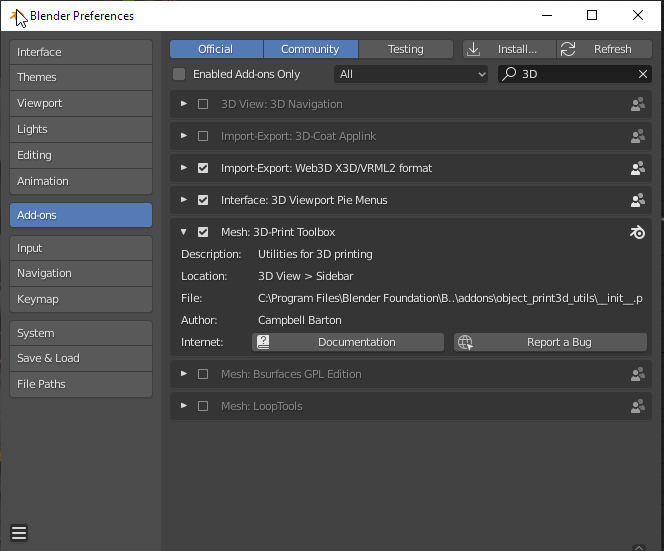Click the community icon on LoopTools row
Viewport: 664px width, 551px height.
(637, 406)
